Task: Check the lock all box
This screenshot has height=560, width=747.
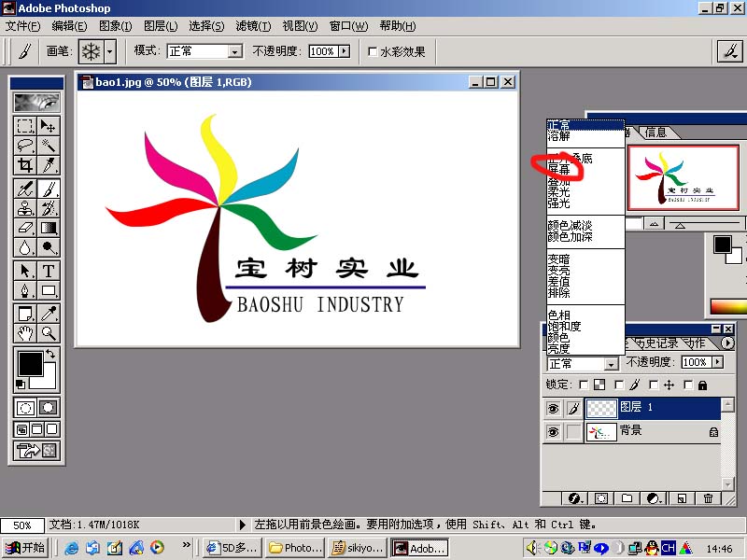Action: (x=688, y=385)
